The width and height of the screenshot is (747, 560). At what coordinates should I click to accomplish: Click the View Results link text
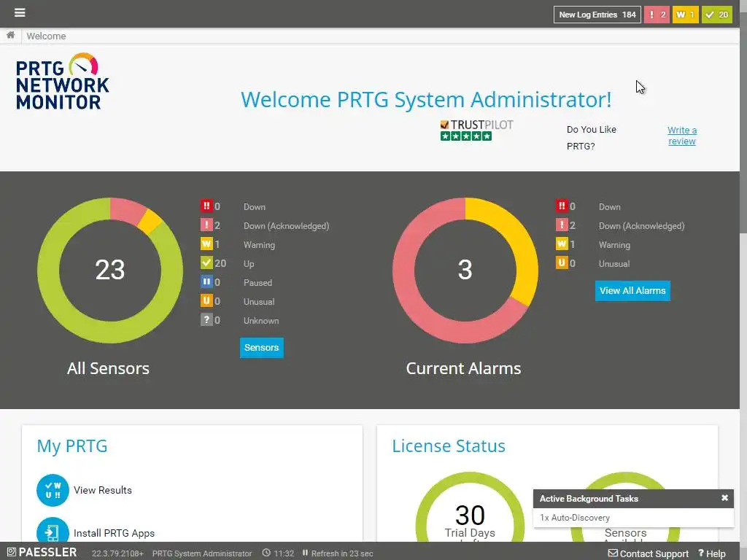click(103, 491)
